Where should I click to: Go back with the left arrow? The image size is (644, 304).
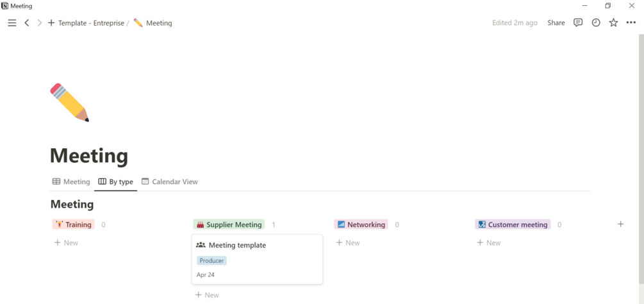click(27, 23)
